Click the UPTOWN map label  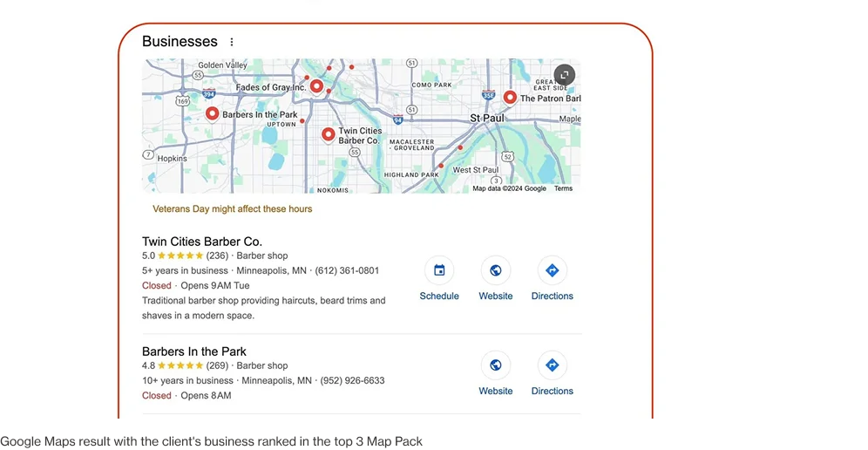(x=281, y=125)
